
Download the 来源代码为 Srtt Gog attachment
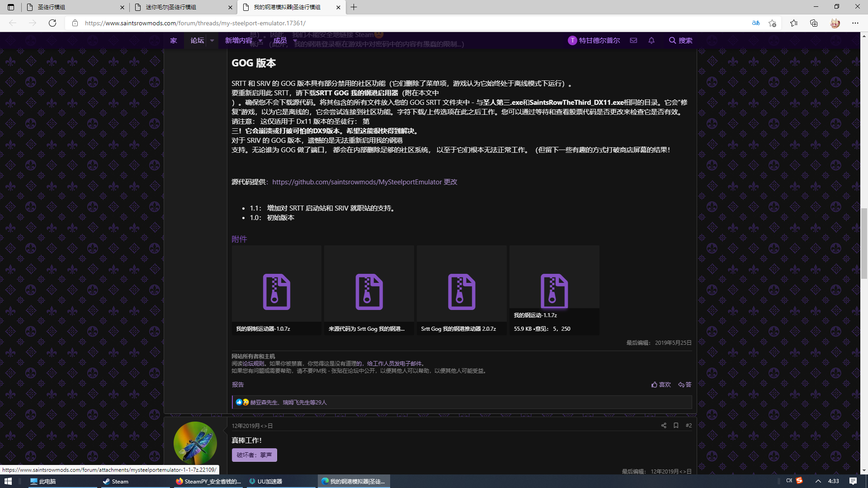(x=369, y=290)
